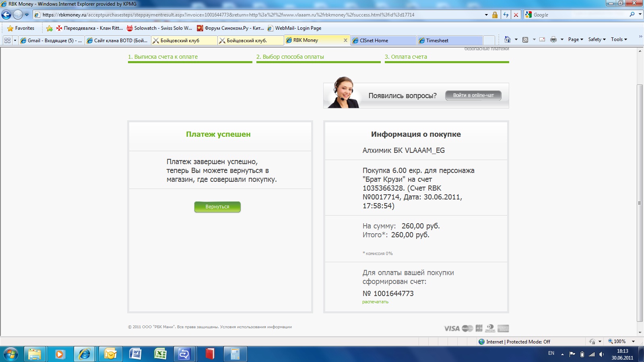The height and width of the screenshot is (362, 644).
Task: Click the Add to Favorites bar icon
Action: (50, 28)
